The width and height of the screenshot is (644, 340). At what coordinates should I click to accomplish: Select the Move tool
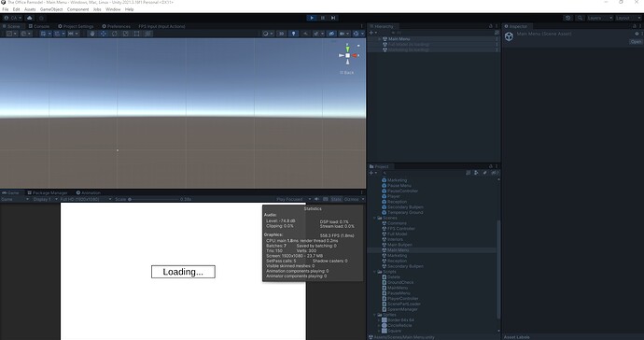[104, 34]
